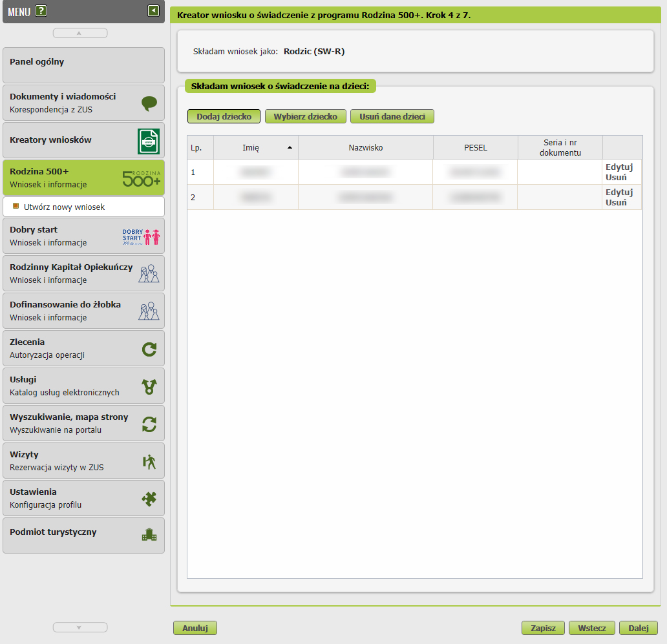Click the help question mark icon beside MENU

click(x=41, y=10)
